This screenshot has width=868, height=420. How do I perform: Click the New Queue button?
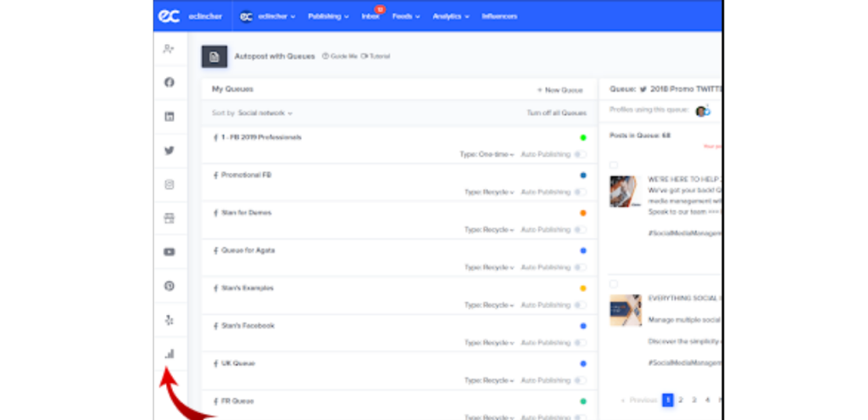(559, 90)
